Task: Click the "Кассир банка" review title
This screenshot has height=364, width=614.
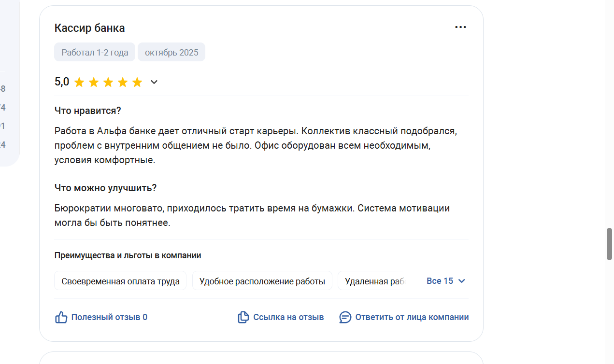Action: (89, 28)
